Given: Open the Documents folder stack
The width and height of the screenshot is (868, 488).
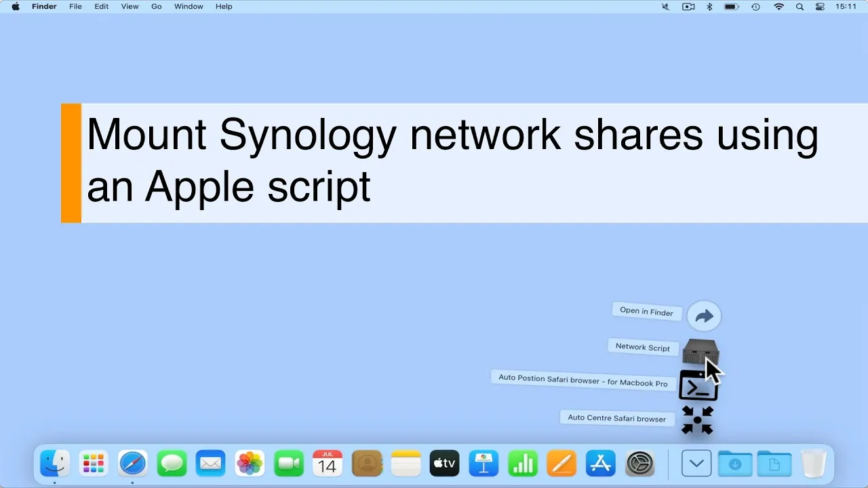Looking at the screenshot, I should click(774, 464).
